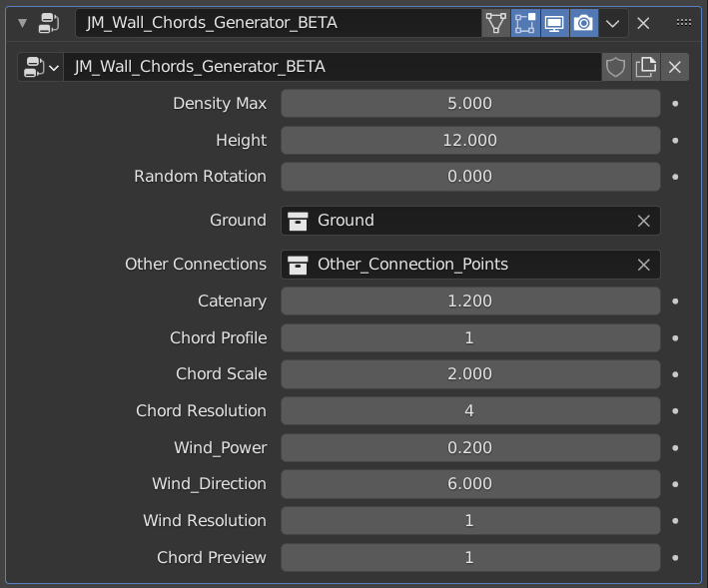Click the animate dot beside Wind_Direction
The height and width of the screenshot is (588, 708).
pyautogui.click(x=675, y=484)
